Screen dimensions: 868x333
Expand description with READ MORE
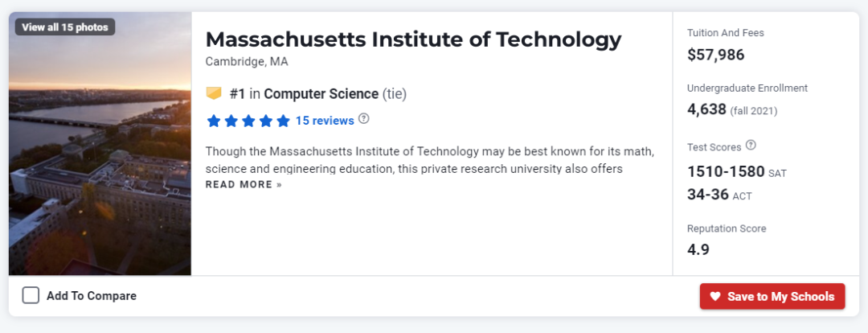(244, 184)
